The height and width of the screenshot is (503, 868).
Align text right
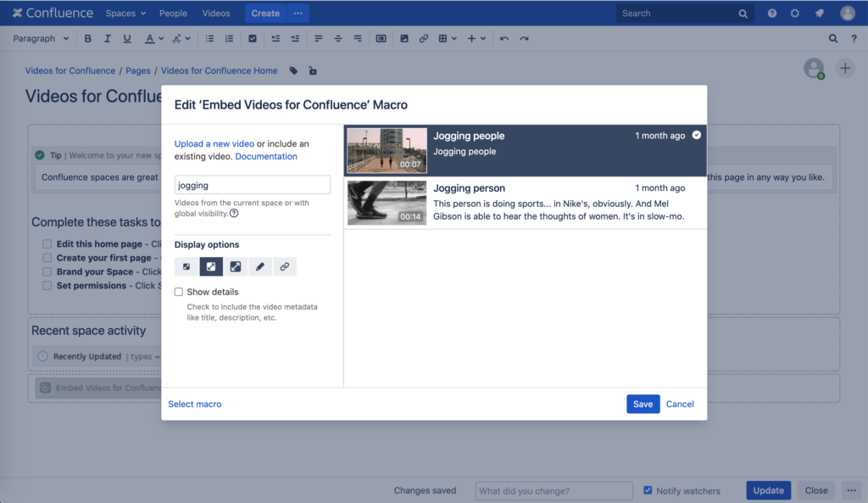358,39
